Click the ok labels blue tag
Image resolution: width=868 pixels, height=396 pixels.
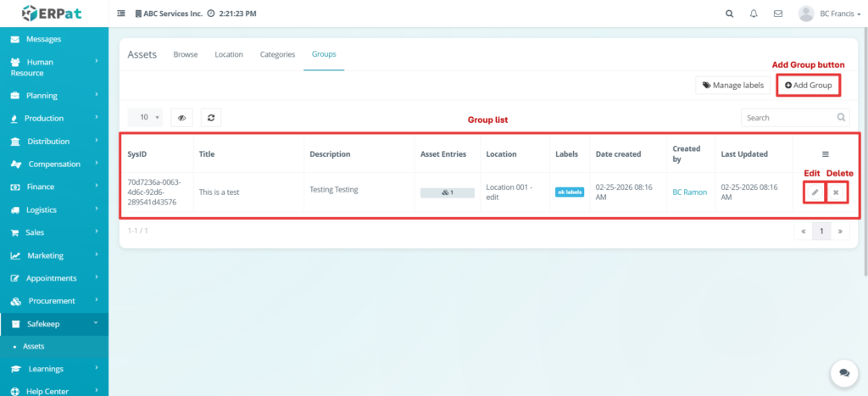pyautogui.click(x=570, y=192)
